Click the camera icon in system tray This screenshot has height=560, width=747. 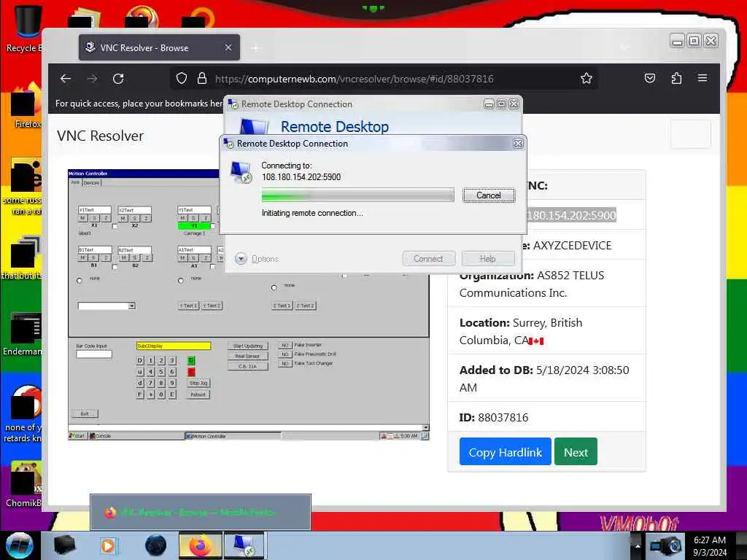pos(667,545)
